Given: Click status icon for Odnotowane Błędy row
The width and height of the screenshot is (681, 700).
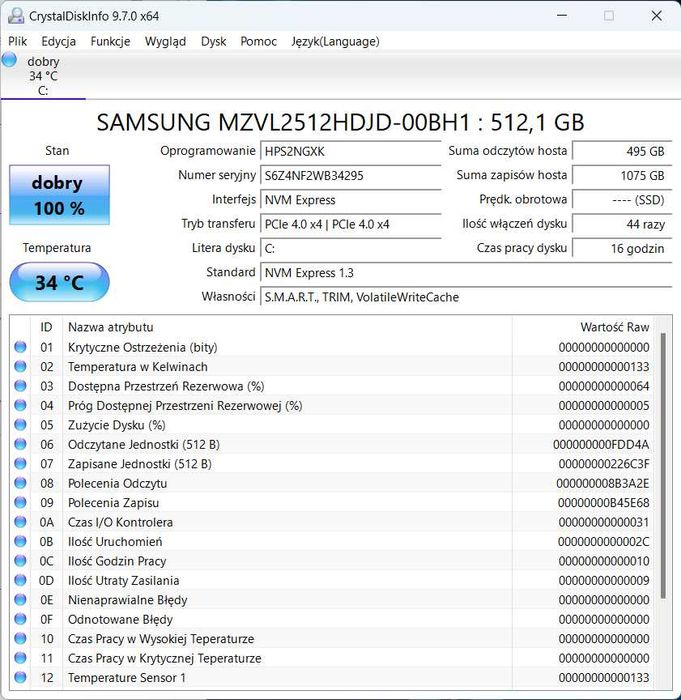Looking at the screenshot, I should point(20,619).
